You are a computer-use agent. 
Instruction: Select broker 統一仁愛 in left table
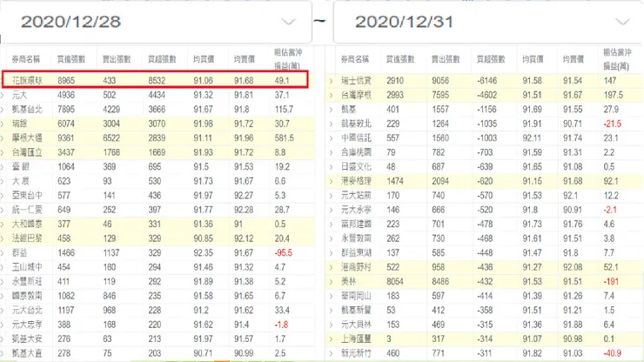[27, 210]
